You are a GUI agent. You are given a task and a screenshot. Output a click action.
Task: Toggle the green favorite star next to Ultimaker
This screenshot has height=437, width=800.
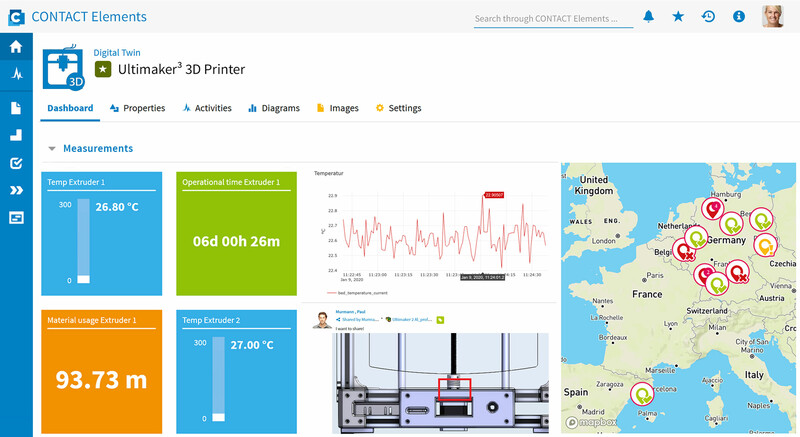point(103,69)
